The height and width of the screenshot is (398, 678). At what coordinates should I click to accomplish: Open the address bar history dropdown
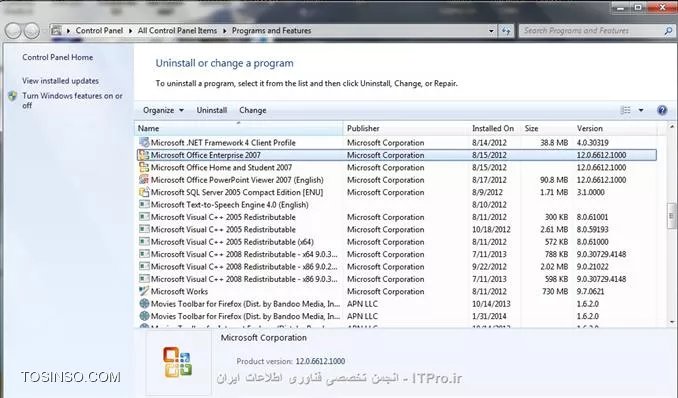pos(491,31)
